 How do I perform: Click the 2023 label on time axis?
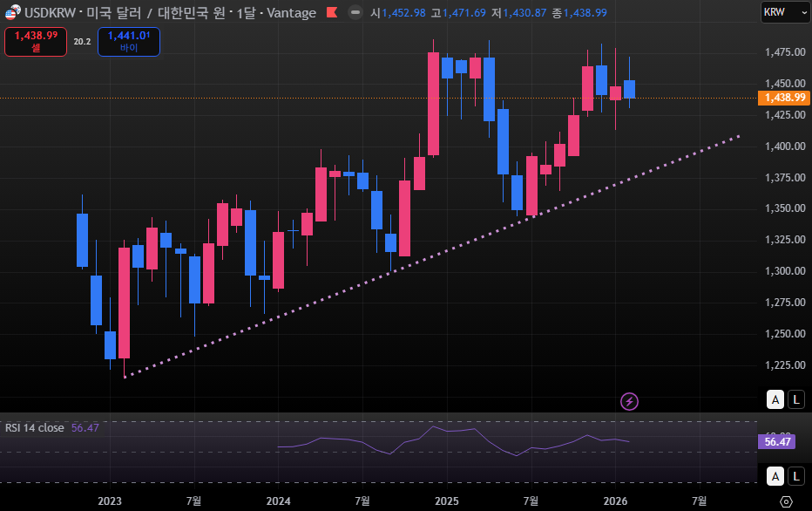[x=110, y=501]
